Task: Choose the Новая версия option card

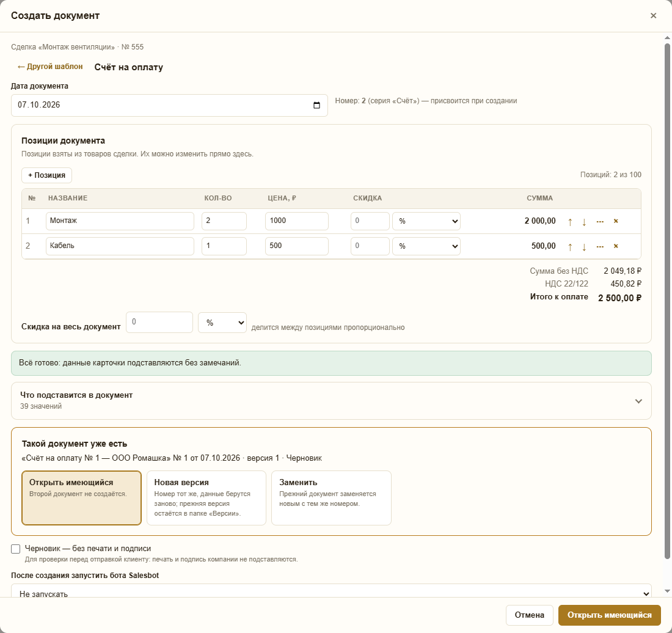Action: [x=206, y=498]
